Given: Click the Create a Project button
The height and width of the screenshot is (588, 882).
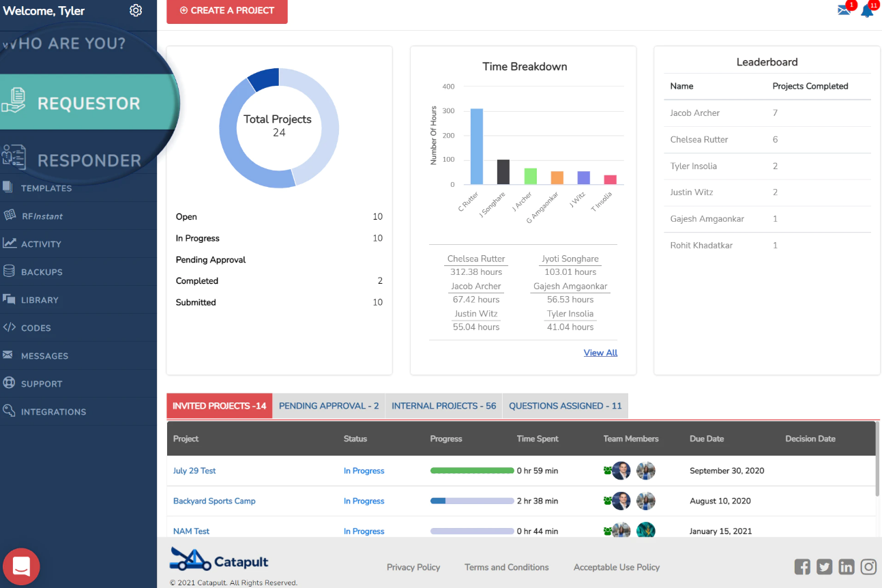Looking at the screenshot, I should pyautogui.click(x=227, y=11).
